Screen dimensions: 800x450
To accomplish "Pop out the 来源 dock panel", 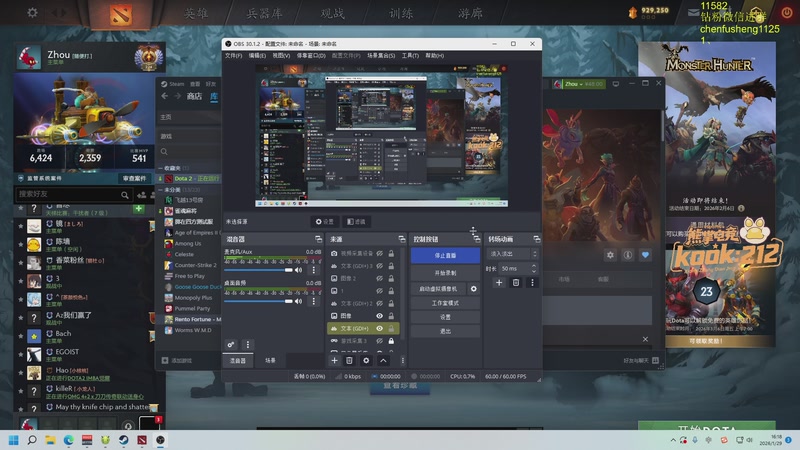I will tap(402, 239).
